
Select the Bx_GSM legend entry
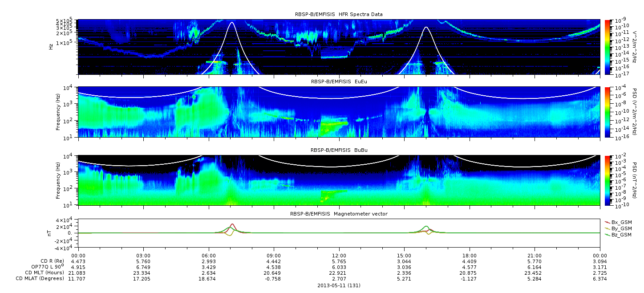click(x=618, y=222)
